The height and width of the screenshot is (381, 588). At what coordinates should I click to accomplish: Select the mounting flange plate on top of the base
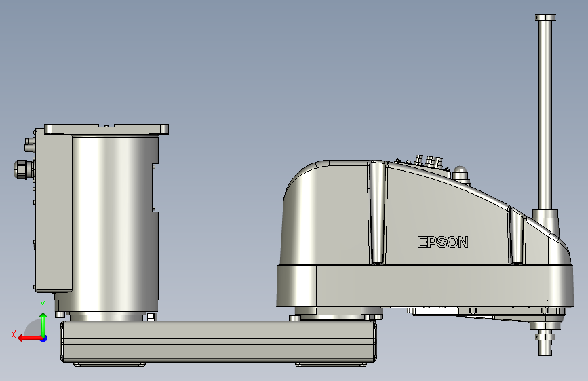[x=106, y=129]
